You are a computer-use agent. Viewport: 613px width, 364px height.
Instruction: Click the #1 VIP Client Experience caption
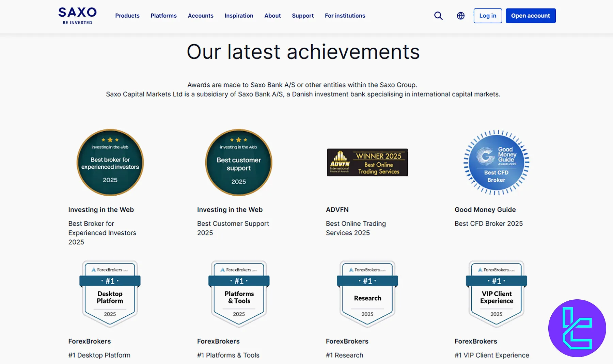pyautogui.click(x=492, y=355)
